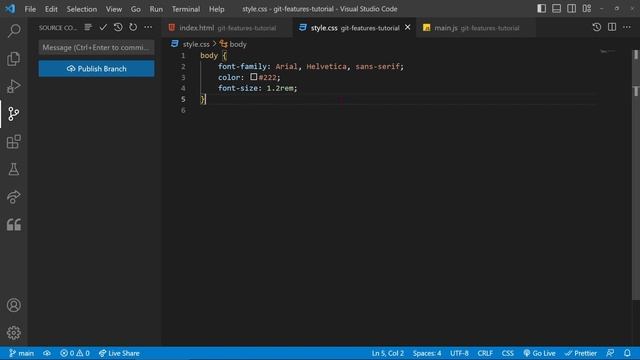Click the Publish Branch button
Image resolution: width=640 pixels, height=360 pixels.
click(x=97, y=69)
